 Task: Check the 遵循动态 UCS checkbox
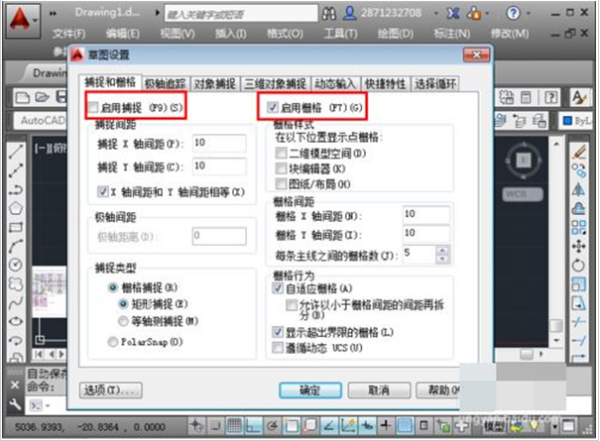pyautogui.click(x=278, y=348)
